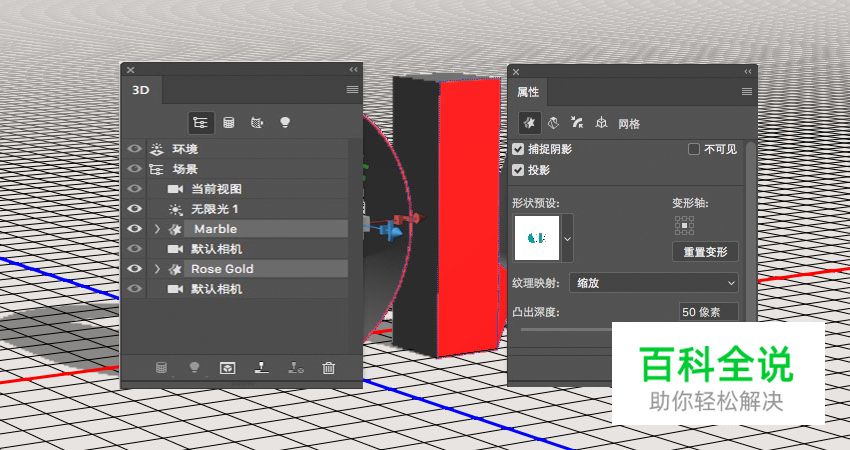The height and width of the screenshot is (450, 850).
Task: Click the mesh icon of Marble
Action: click(175, 229)
